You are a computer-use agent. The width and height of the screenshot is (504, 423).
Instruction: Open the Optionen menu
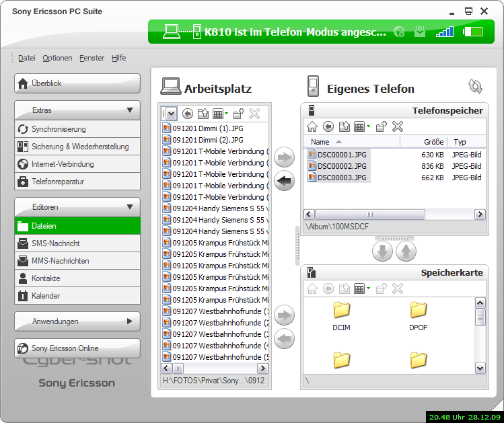(57, 58)
